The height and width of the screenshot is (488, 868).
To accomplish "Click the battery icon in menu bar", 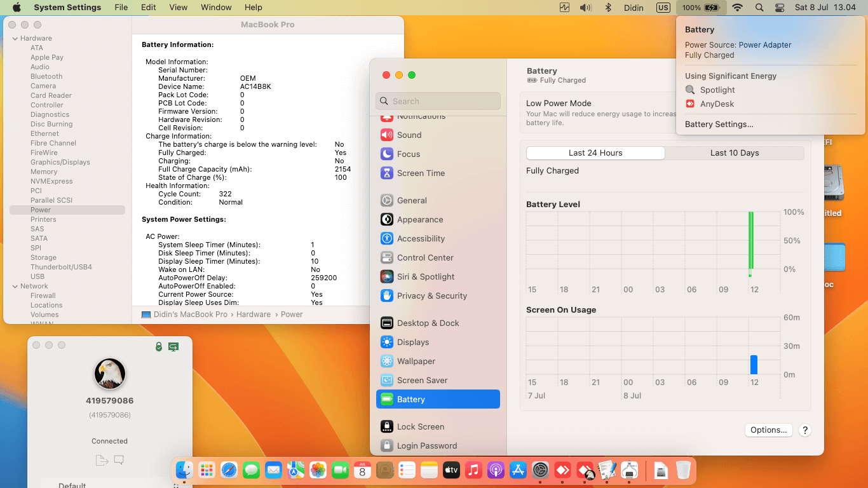I will (710, 8).
